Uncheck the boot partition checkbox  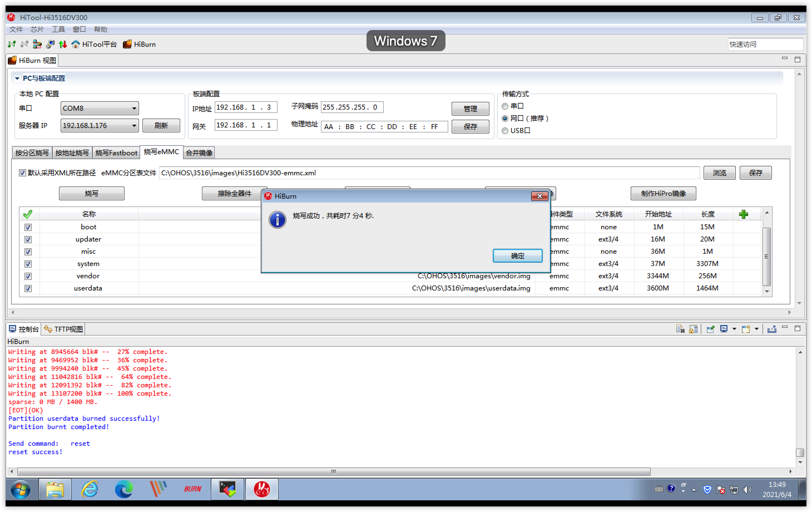[28, 227]
